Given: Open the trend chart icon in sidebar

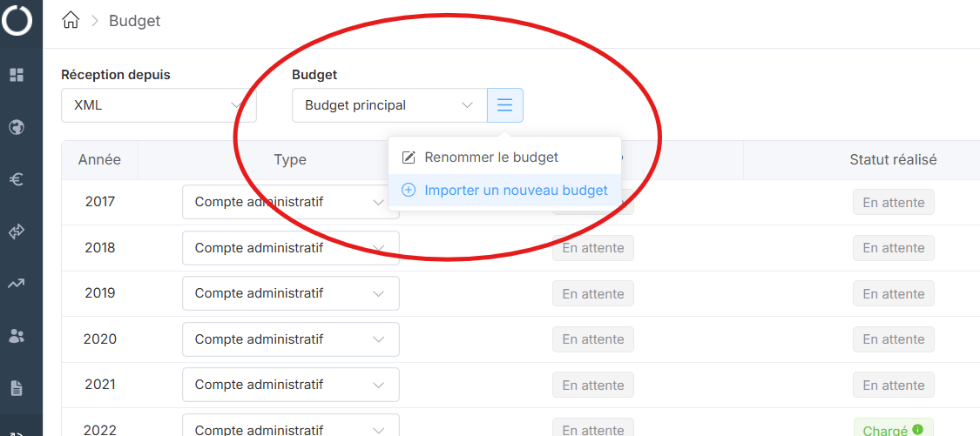Looking at the screenshot, I should point(16,284).
